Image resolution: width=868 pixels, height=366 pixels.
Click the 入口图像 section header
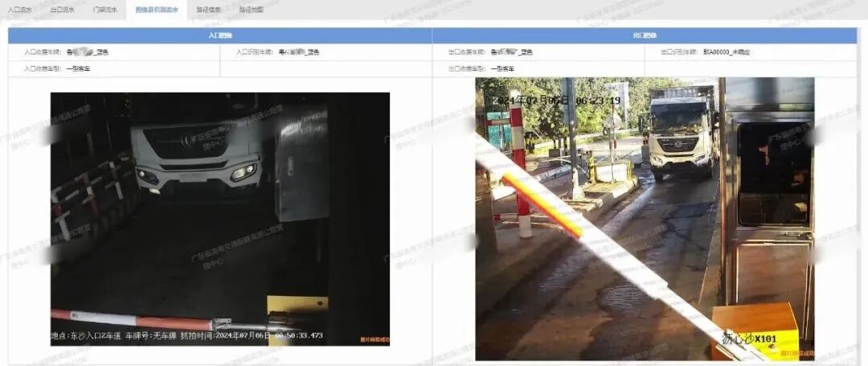point(219,36)
